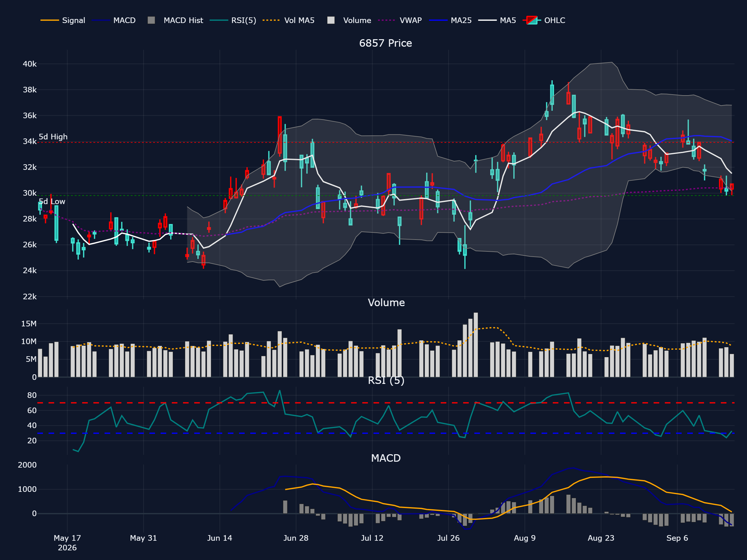The image size is (747, 560).
Task: Toggle the MACD legend entry
Action: pos(114,20)
